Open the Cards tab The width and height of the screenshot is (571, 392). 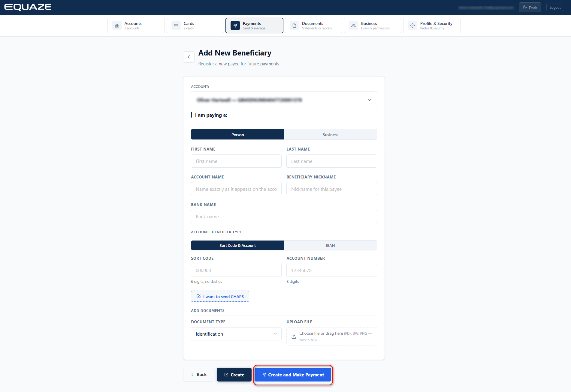(x=195, y=25)
